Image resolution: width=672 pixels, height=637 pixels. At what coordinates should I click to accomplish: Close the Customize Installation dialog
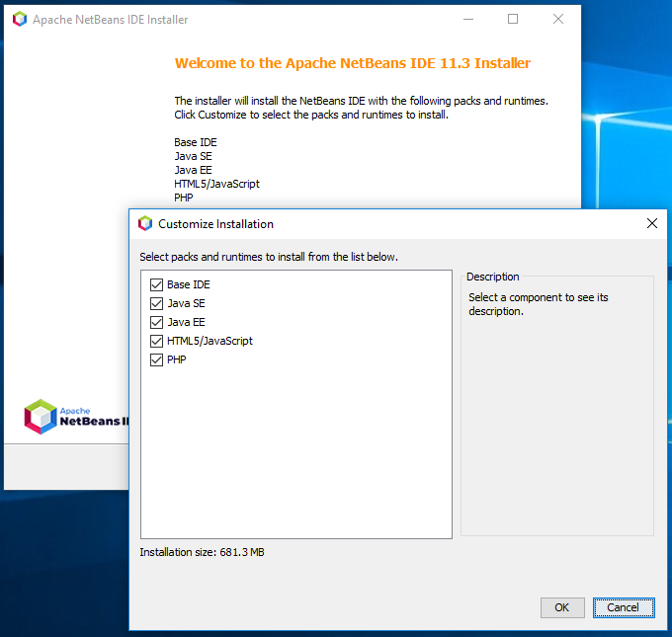[652, 223]
